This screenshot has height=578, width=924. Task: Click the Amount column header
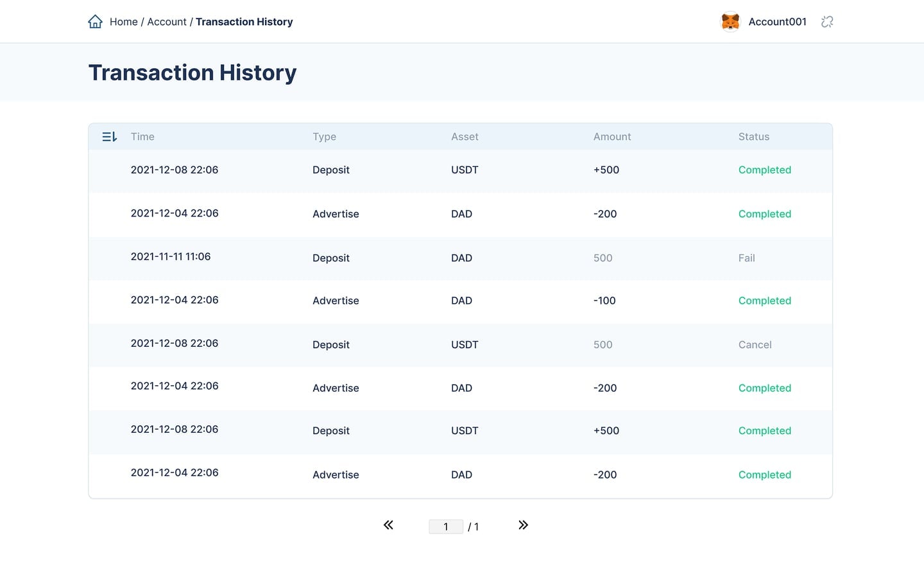(612, 137)
